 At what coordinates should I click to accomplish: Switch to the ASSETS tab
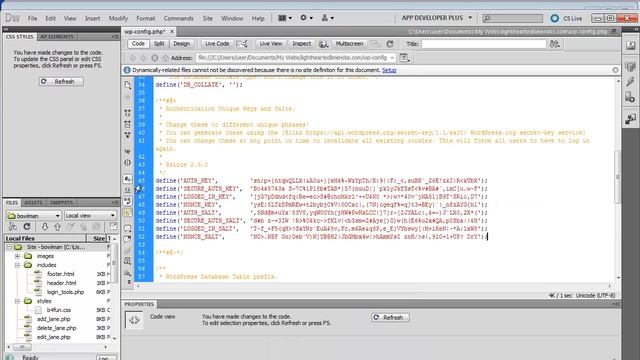coord(33,203)
